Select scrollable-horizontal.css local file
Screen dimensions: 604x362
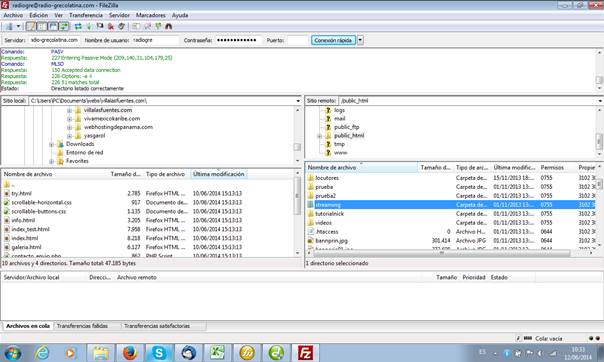click(x=42, y=202)
